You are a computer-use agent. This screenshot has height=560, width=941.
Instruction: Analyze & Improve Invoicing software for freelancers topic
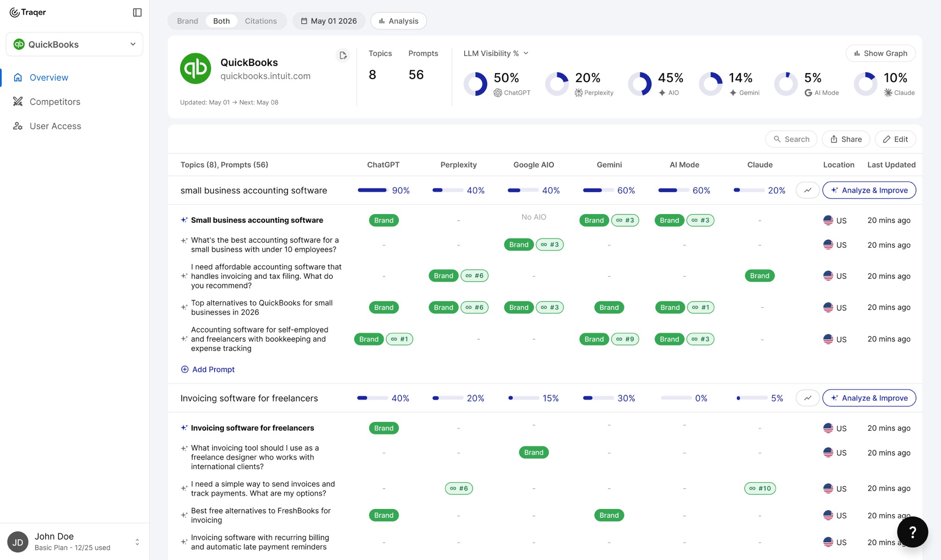(x=869, y=398)
